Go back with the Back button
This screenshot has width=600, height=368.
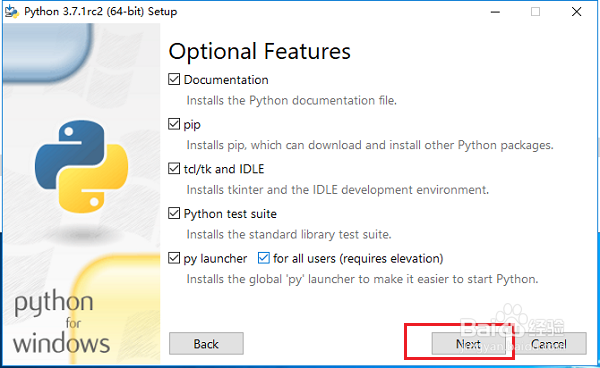coord(206,344)
